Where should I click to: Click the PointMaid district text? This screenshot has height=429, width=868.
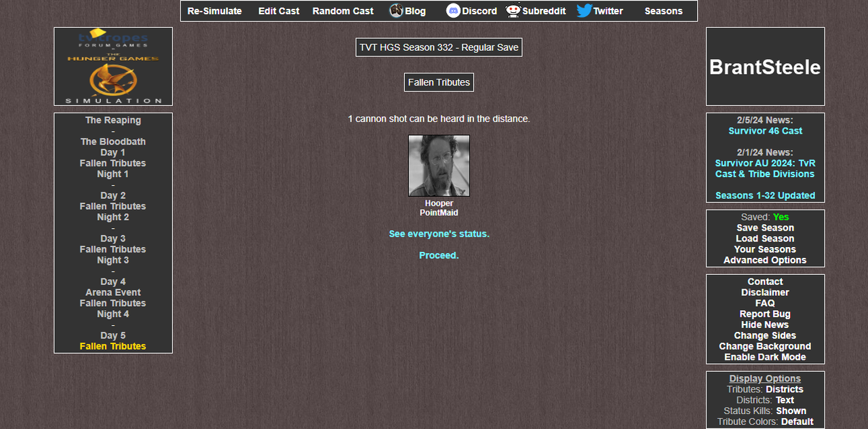(439, 213)
